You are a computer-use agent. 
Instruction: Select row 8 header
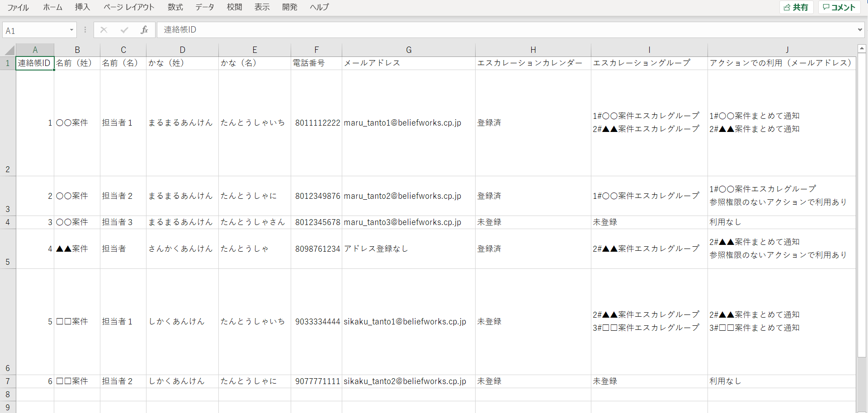(x=8, y=394)
